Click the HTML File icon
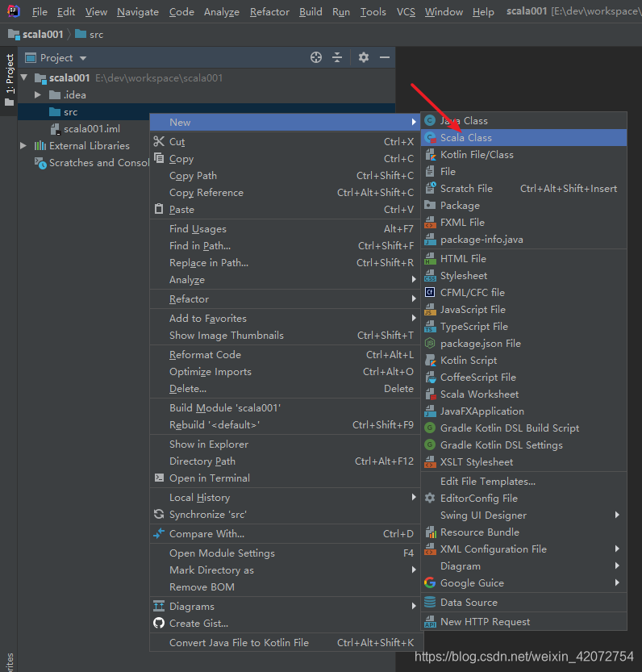The width and height of the screenshot is (642, 672). click(430, 259)
